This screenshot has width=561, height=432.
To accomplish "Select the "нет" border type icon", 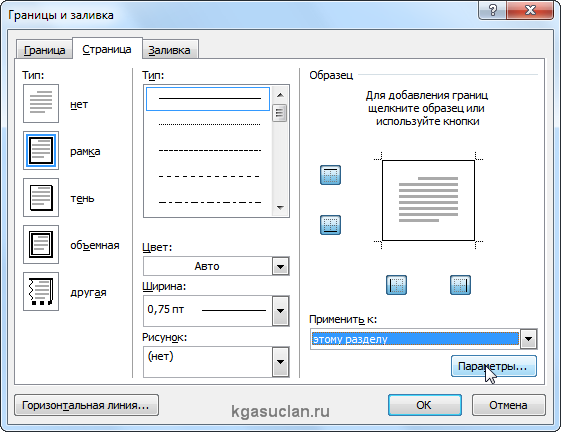I will click(41, 104).
